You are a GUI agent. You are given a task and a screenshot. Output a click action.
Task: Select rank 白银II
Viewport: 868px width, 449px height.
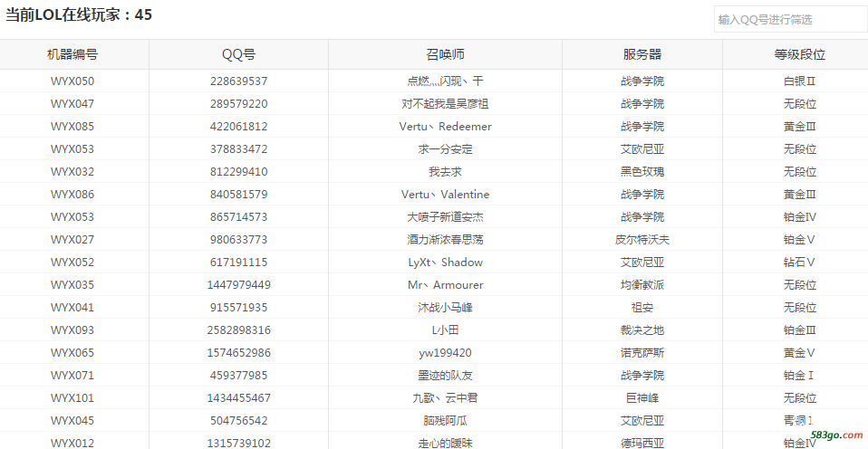pyautogui.click(x=800, y=81)
